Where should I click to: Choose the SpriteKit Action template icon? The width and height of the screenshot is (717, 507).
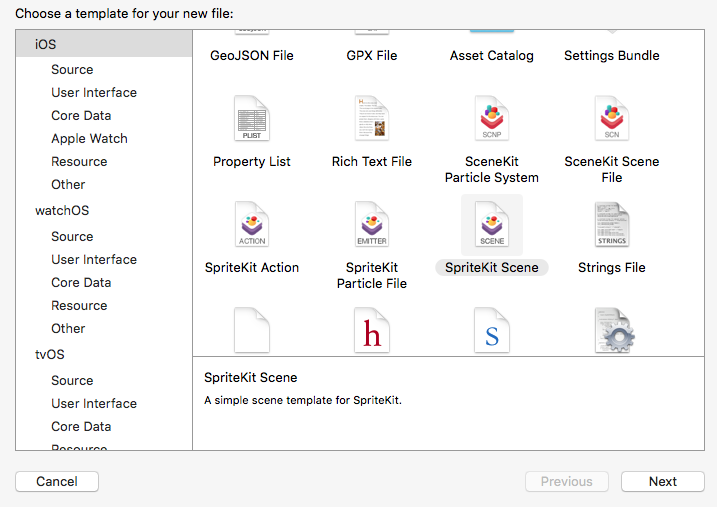click(x=251, y=224)
